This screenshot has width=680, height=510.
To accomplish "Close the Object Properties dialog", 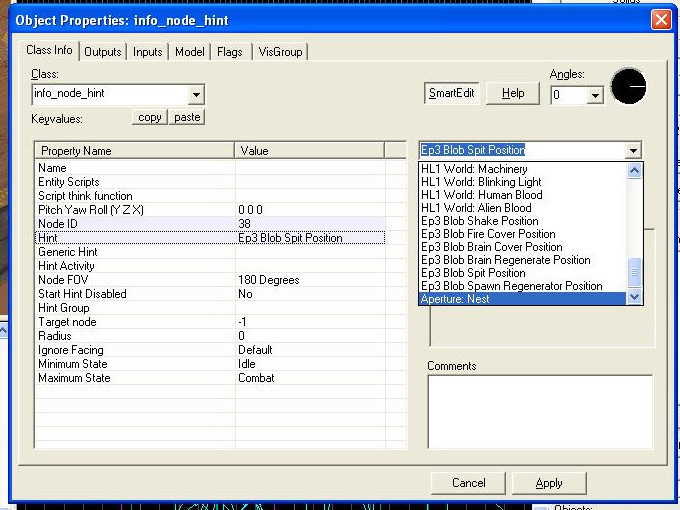I will (x=661, y=20).
